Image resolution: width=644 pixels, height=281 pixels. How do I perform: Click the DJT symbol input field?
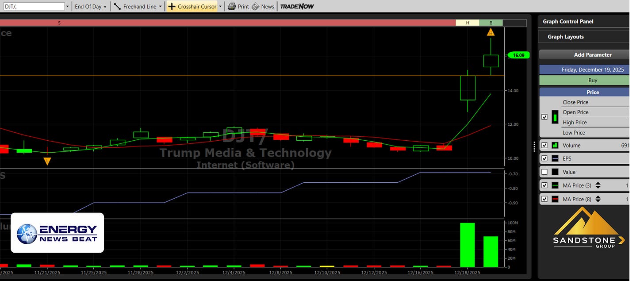(33, 7)
